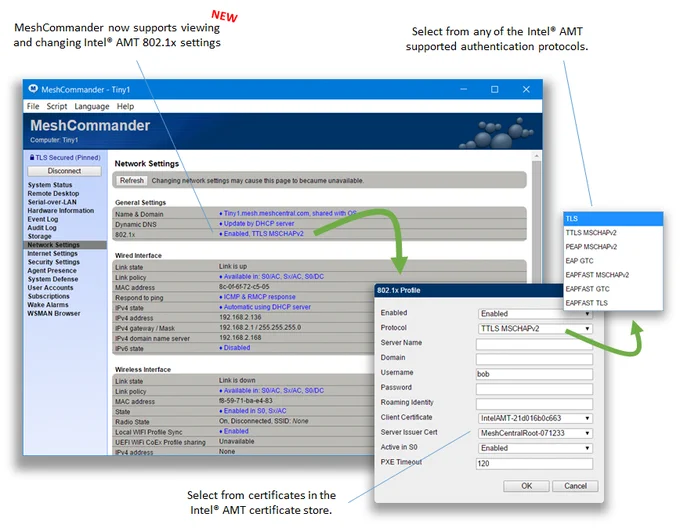Select EAP GTC in the protocol list

pyautogui.click(x=613, y=261)
